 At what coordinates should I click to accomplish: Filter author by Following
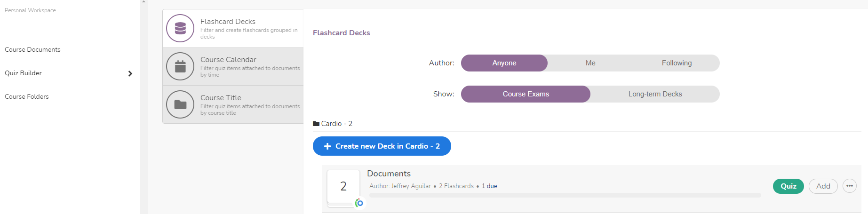coord(677,63)
